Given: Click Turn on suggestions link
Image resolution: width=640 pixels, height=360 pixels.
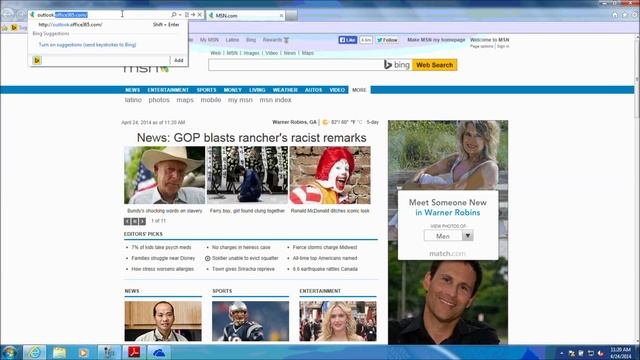Looking at the screenshot, I should (x=87, y=45).
